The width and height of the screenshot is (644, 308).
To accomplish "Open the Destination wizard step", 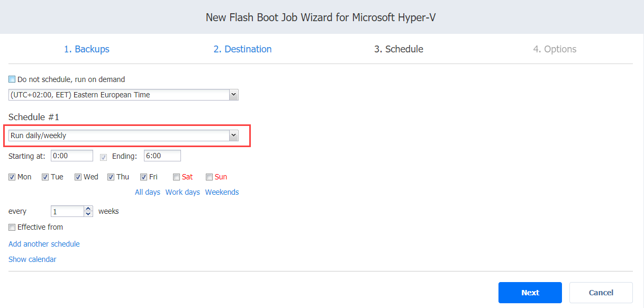I will [x=242, y=49].
